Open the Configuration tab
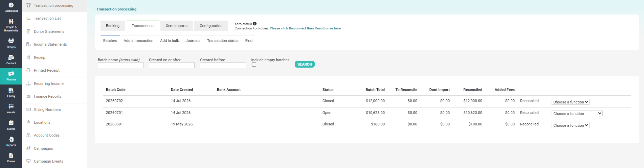 tap(211, 26)
